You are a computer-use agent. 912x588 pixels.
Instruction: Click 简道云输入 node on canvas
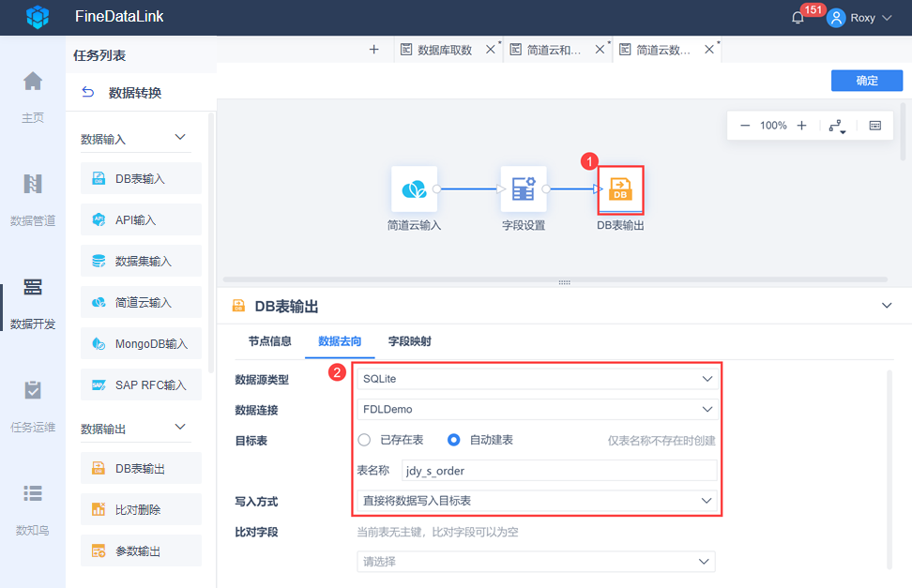[x=414, y=189]
